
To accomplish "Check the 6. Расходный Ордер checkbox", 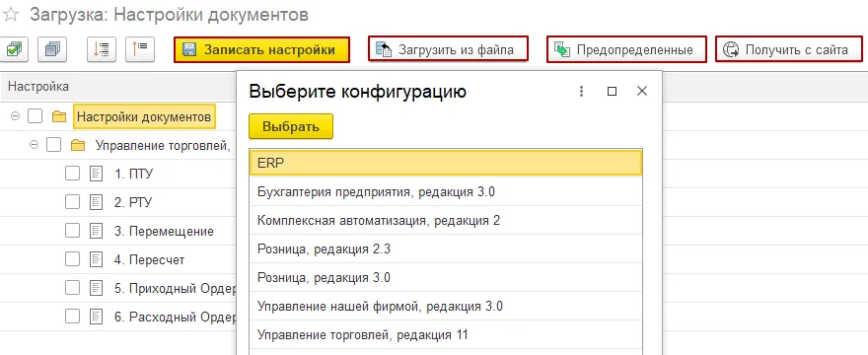I will pyautogui.click(x=73, y=317).
